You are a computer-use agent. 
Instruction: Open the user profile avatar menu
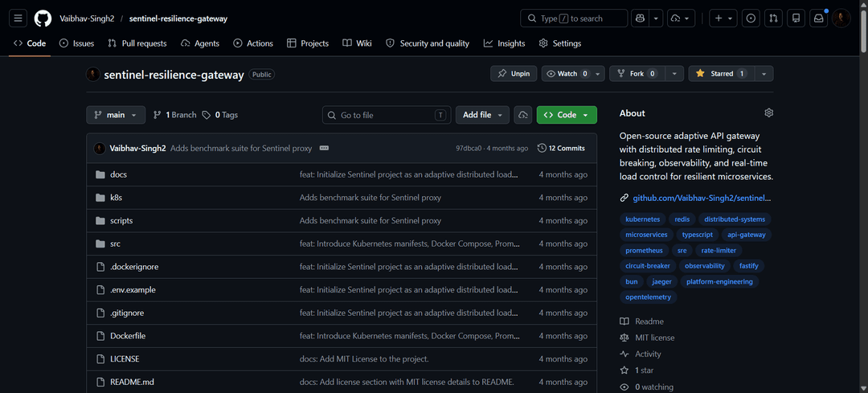841,18
